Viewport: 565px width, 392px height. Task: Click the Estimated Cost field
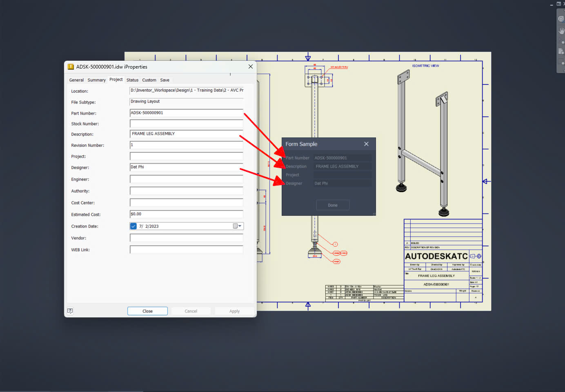click(x=187, y=214)
